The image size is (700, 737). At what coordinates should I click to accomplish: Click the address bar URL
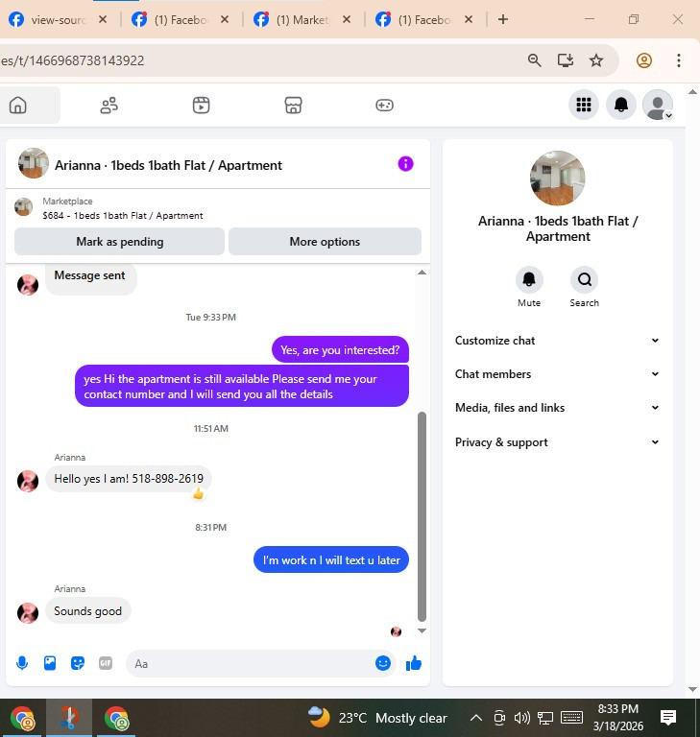(x=73, y=60)
